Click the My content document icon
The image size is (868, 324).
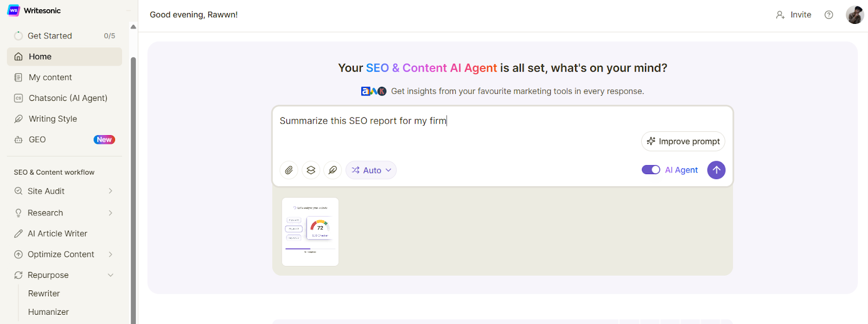18,77
